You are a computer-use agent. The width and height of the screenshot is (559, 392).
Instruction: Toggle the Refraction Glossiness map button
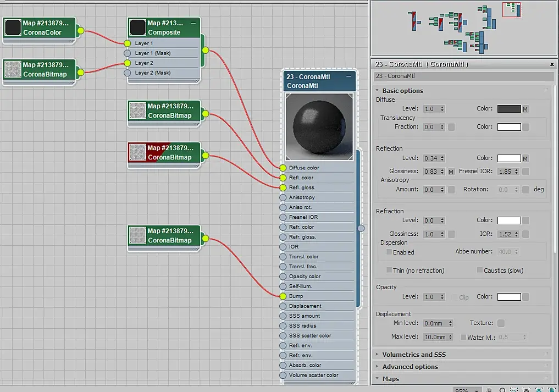tap(451, 234)
